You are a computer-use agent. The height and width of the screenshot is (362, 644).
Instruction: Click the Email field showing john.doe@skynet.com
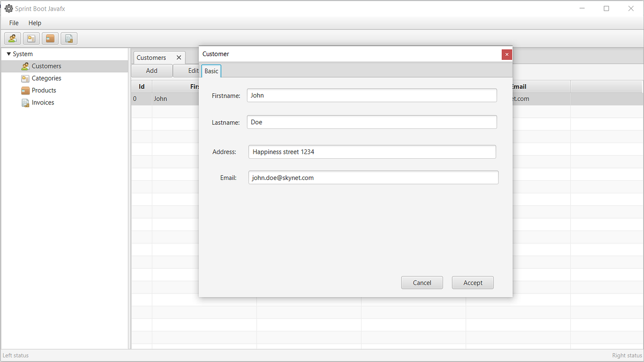tap(373, 177)
